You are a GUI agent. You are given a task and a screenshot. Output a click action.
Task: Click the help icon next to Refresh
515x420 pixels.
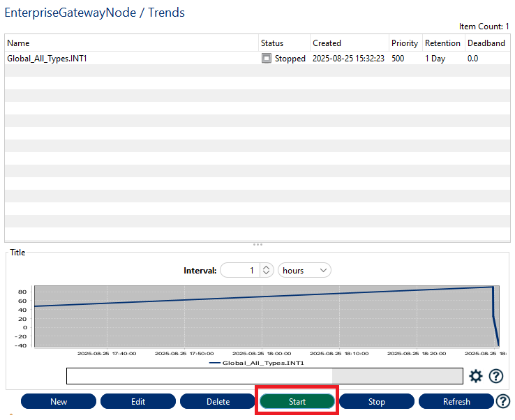[x=503, y=401]
